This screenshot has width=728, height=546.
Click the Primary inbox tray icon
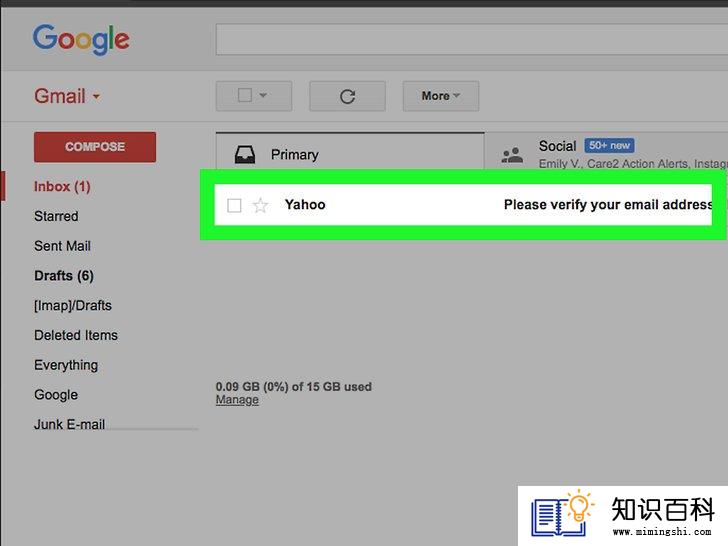click(245, 155)
